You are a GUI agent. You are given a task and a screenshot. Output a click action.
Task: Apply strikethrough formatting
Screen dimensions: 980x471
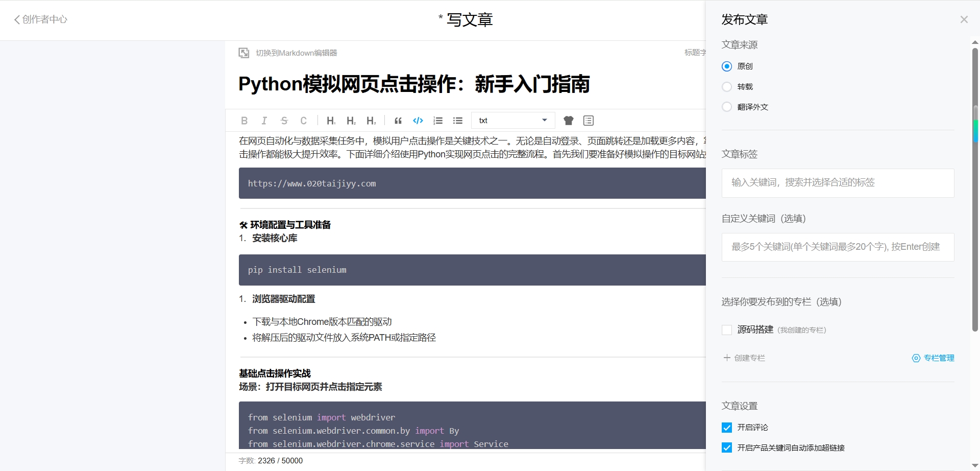coord(284,121)
